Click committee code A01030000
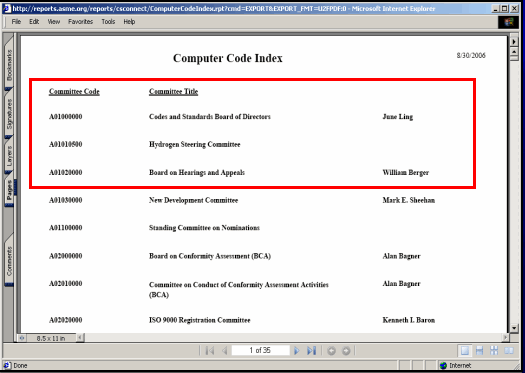This screenshot has height=373, width=525. (x=66, y=200)
